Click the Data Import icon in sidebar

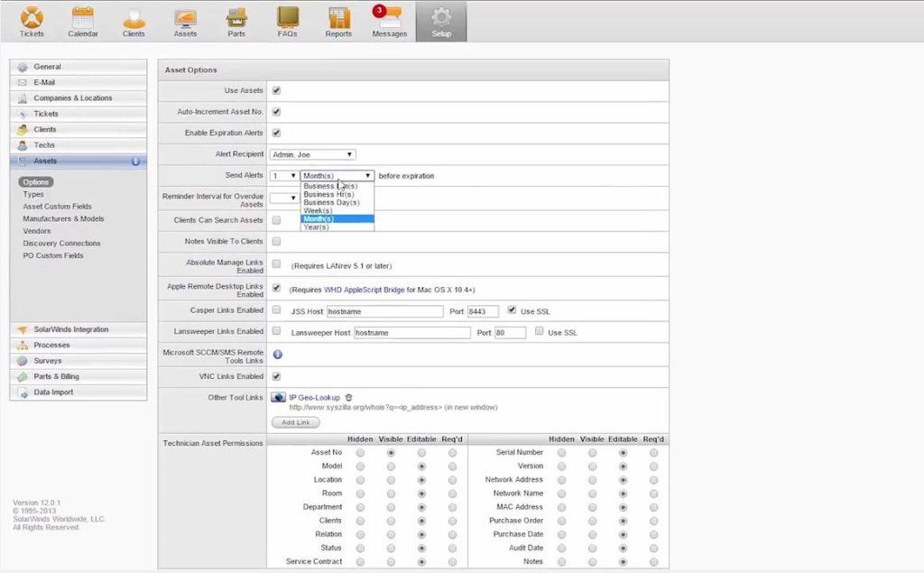pyautogui.click(x=23, y=393)
